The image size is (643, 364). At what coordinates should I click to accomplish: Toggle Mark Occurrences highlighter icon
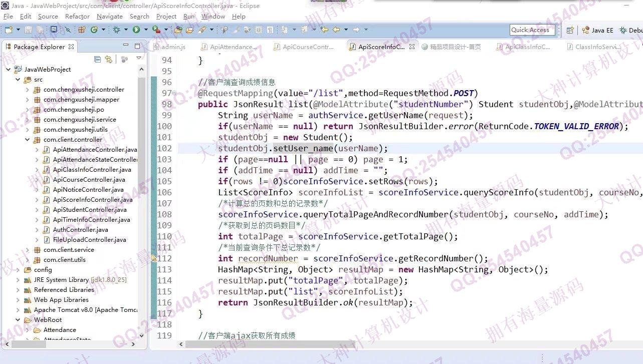click(x=236, y=30)
